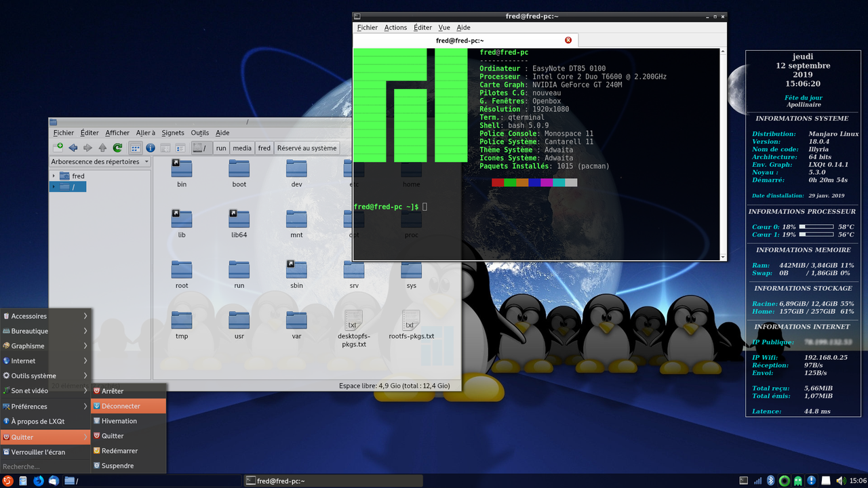Choose 'Arrêter' in the Quitter submenu
Screen dimensions: 868x488
pyautogui.click(x=129, y=391)
